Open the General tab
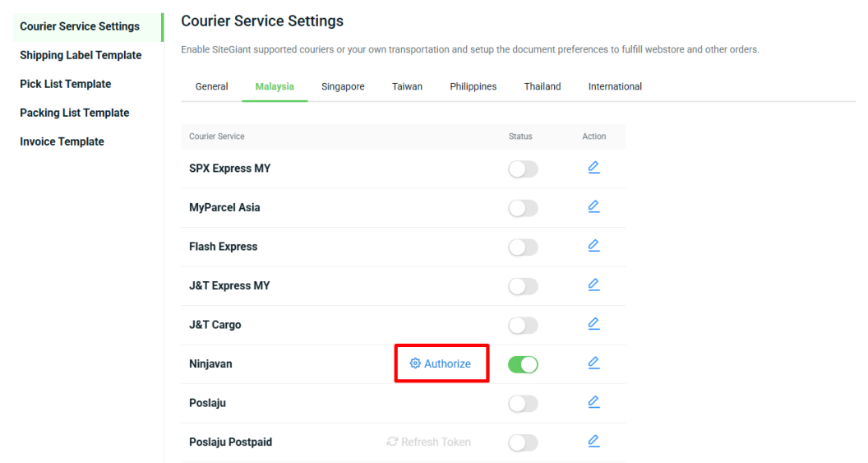 (211, 86)
